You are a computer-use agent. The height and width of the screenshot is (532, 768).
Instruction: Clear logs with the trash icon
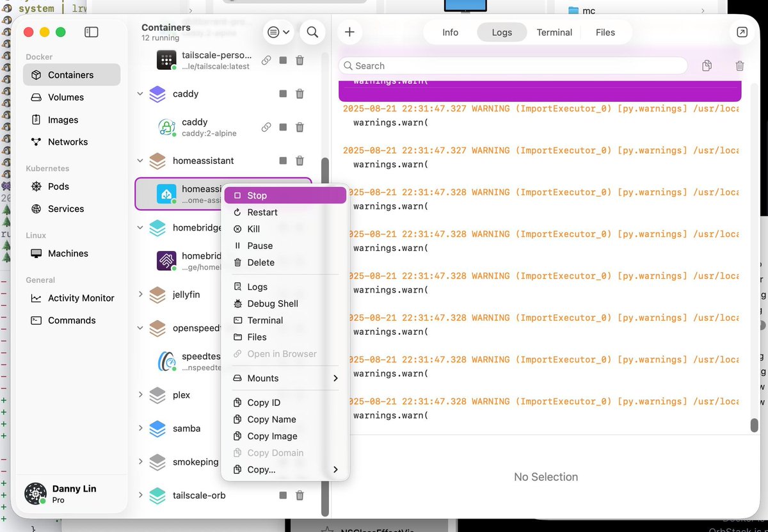(x=740, y=65)
